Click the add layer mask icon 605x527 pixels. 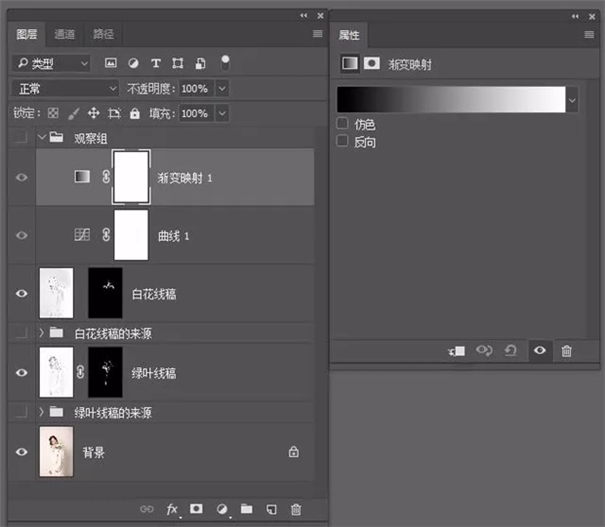(197, 509)
